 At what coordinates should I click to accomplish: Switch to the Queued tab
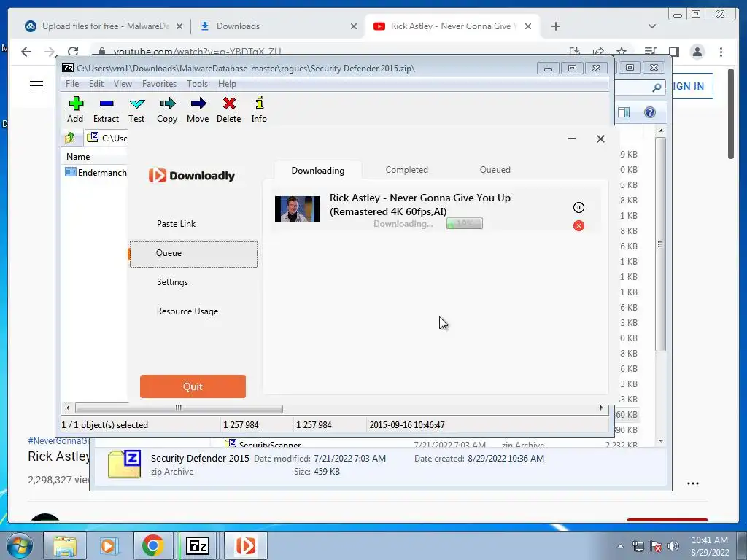point(495,169)
